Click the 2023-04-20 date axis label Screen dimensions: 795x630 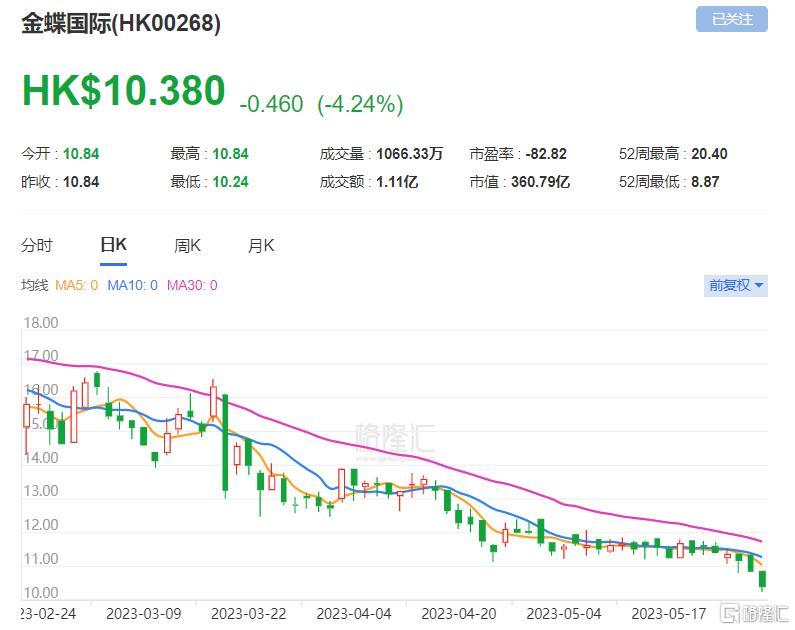[x=459, y=614]
